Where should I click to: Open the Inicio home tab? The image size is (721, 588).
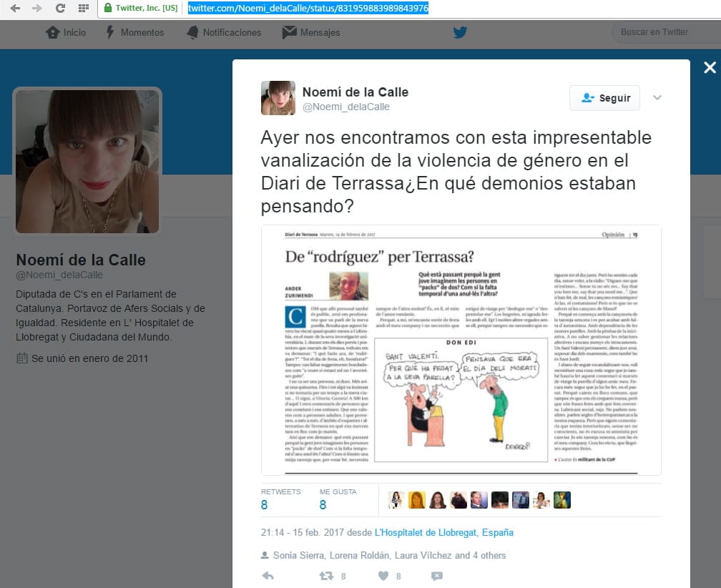pos(65,32)
